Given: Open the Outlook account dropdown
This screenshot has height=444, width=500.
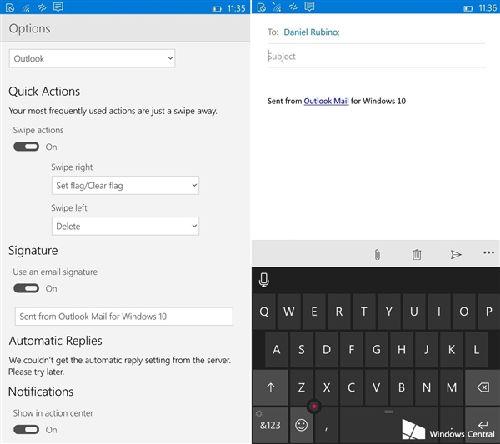Looking at the screenshot, I should [x=92, y=59].
